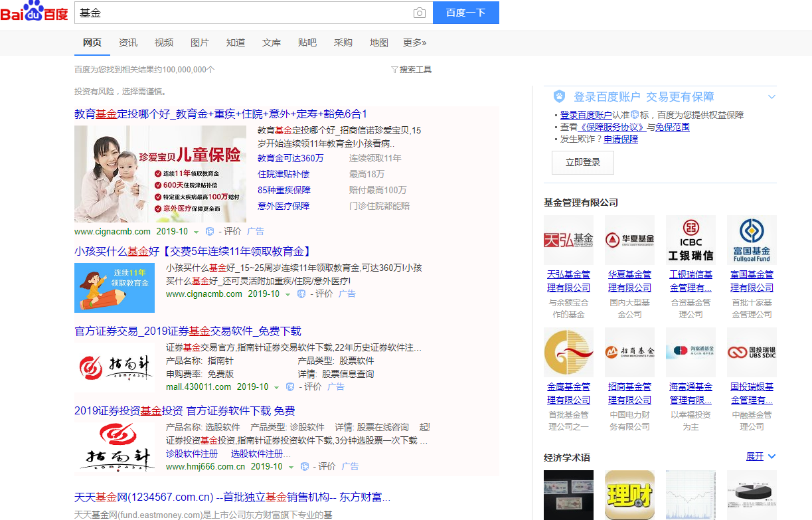Switch to the 视频 tab
812x520 pixels.
pos(164,43)
